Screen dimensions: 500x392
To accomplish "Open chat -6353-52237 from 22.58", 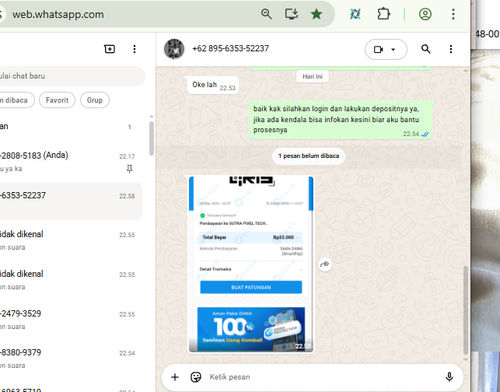I will pos(71,201).
